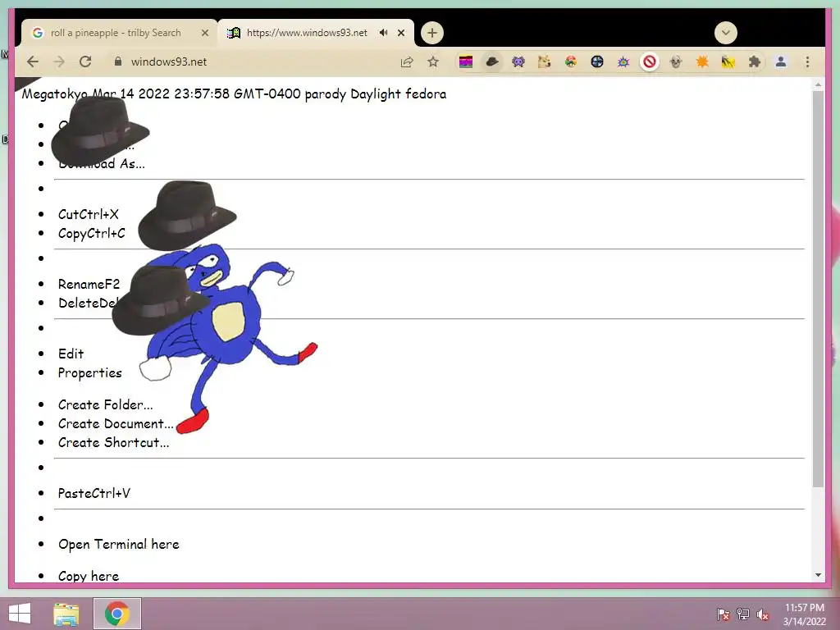Choose PasteCtrl+V from the list
This screenshot has height=630, width=840.
coord(94,493)
